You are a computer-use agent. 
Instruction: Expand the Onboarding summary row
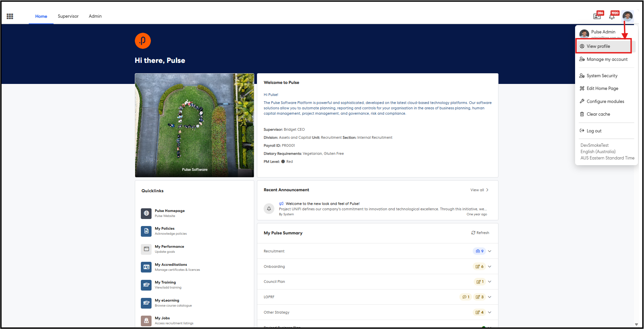(489, 266)
